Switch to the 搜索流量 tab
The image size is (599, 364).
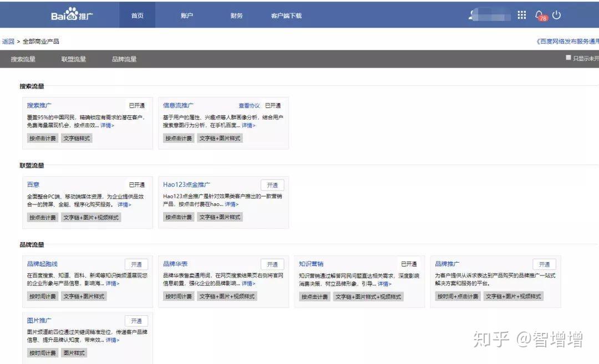click(23, 59)
